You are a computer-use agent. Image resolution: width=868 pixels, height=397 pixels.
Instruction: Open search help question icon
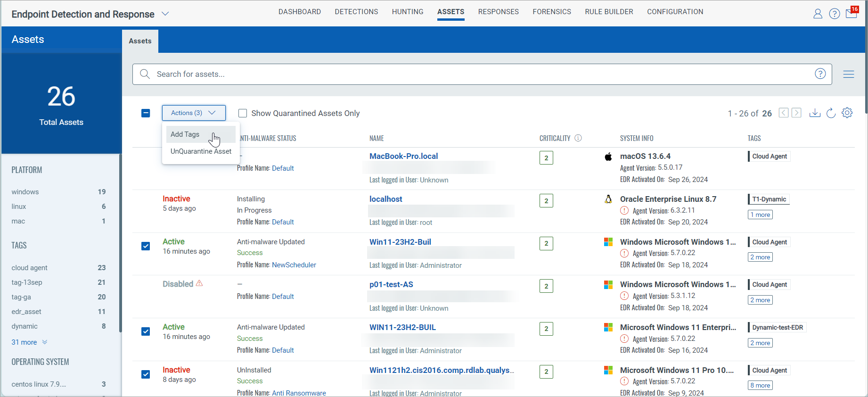click(x=820, y=74)
